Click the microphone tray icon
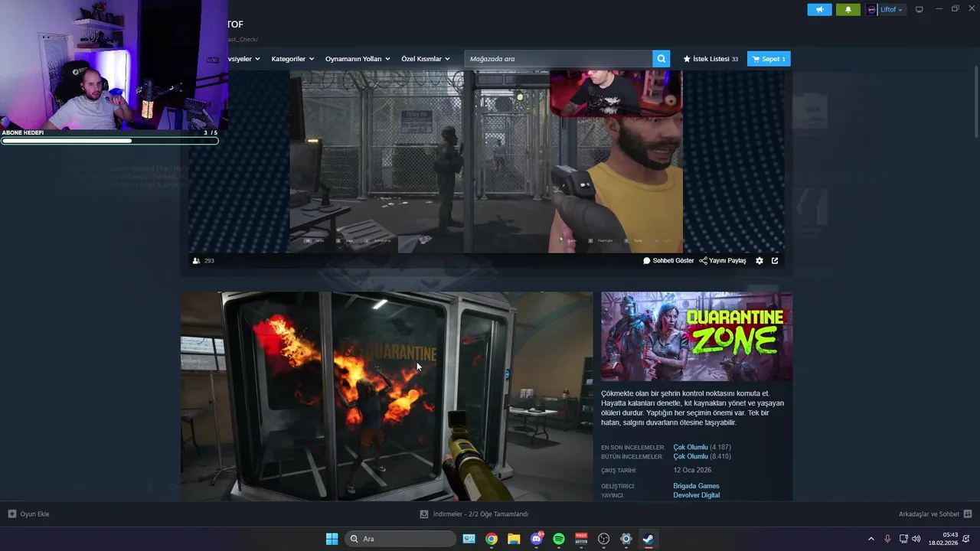Image resolution: width=980 pixels, height=551 pixels. tap(887, 539)
